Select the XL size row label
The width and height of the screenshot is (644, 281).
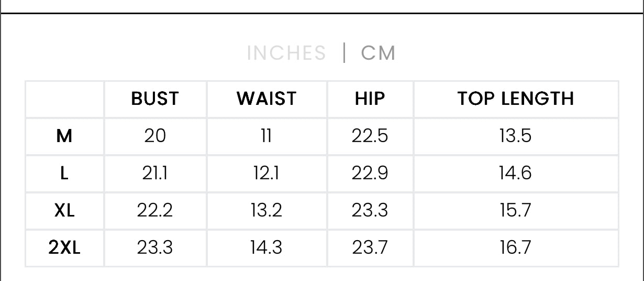pyautogui.click(x=64, y=211)
